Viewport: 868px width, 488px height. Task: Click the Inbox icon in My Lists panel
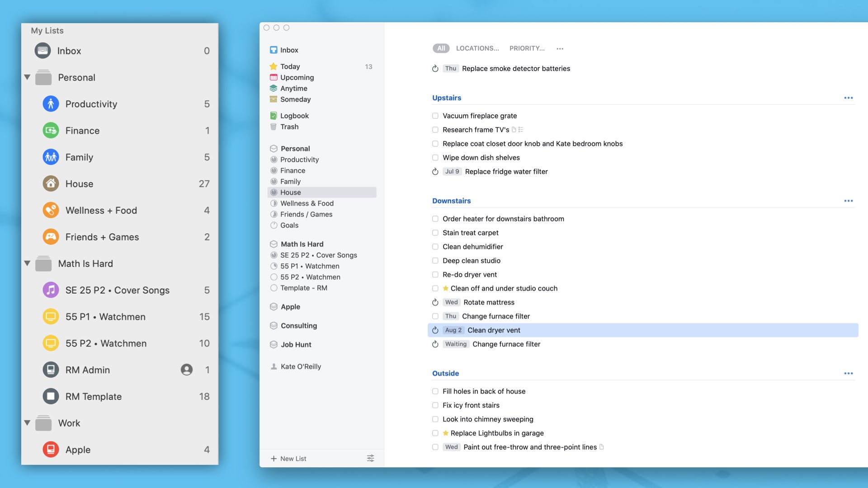[43, 51]
